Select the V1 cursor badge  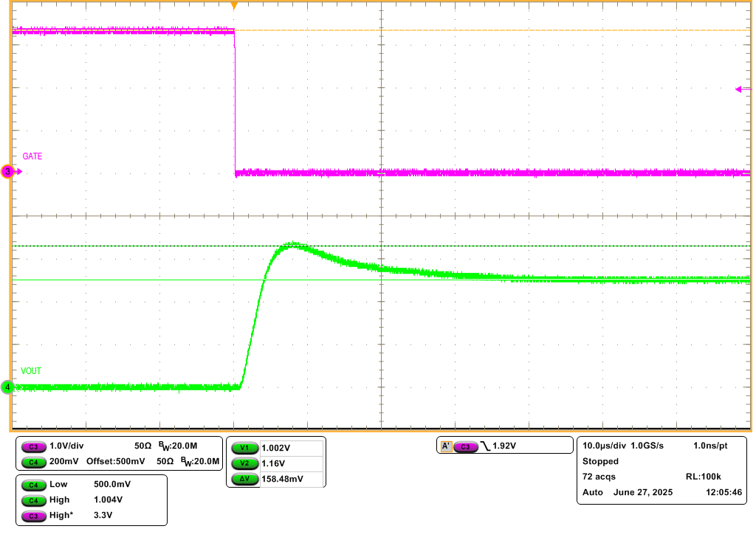pyautogui.click(x=244, y=448)
